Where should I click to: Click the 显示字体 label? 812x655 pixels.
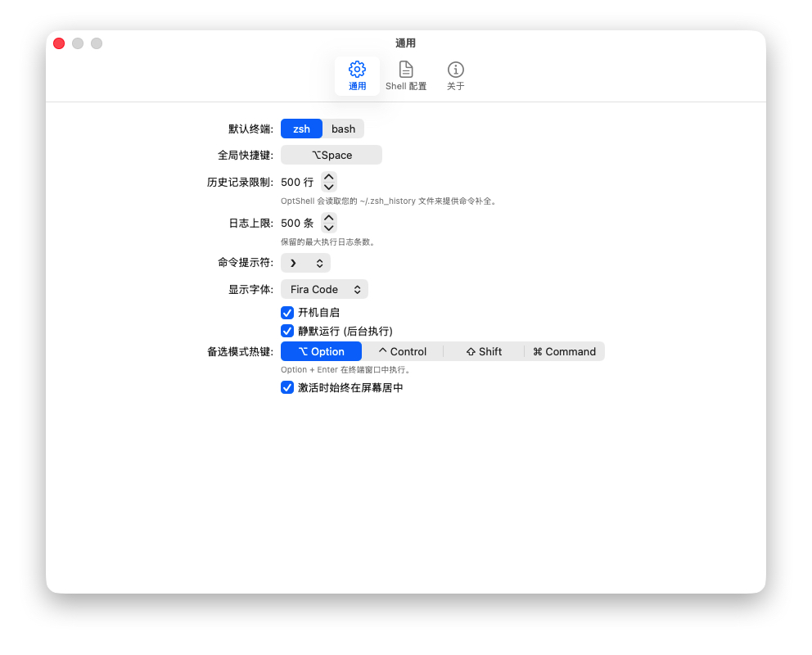tap(250, 290)
